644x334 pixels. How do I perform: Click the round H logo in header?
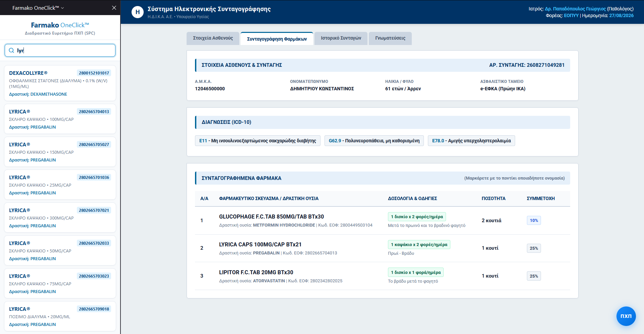[138, 12]
